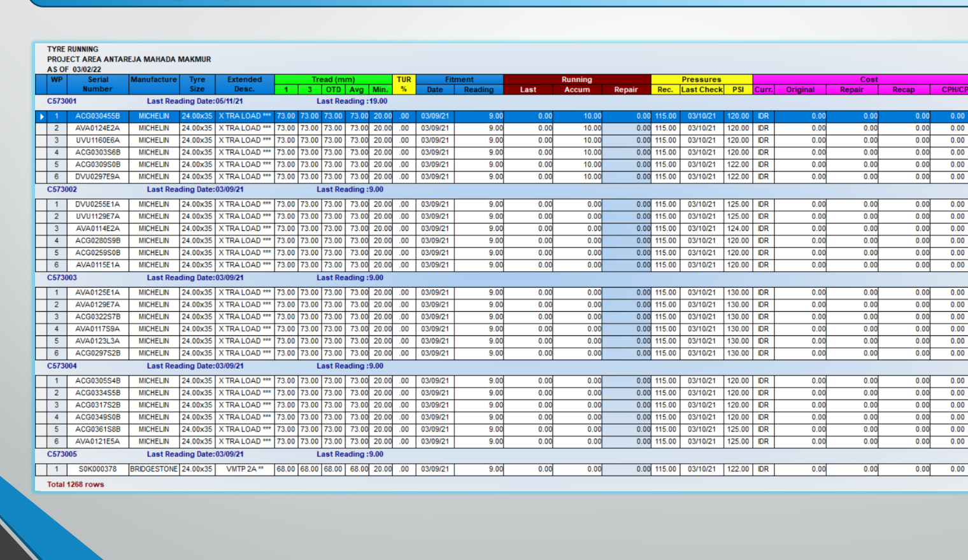Click serial cell ACG0280S9B

pos(97,241)
